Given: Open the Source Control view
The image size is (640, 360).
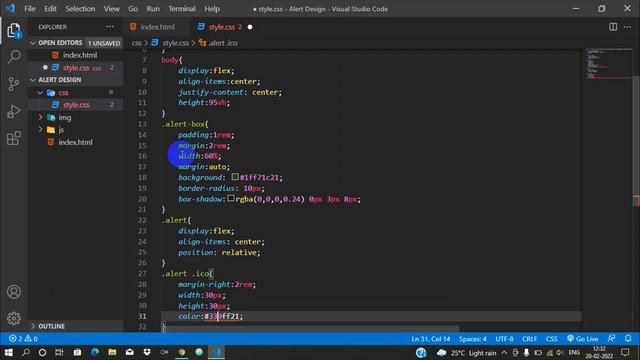Looking at the screenshot, I should (x=14, y=84).
